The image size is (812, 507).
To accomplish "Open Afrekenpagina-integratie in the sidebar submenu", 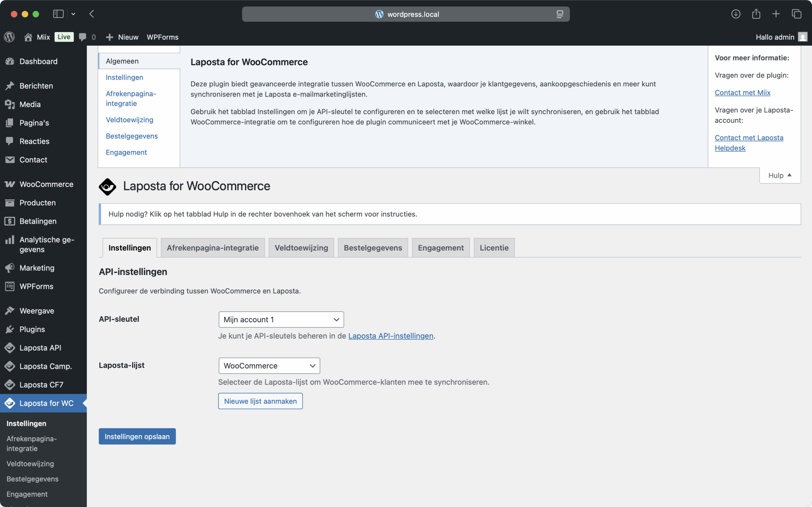I will (x=32, y=444).
